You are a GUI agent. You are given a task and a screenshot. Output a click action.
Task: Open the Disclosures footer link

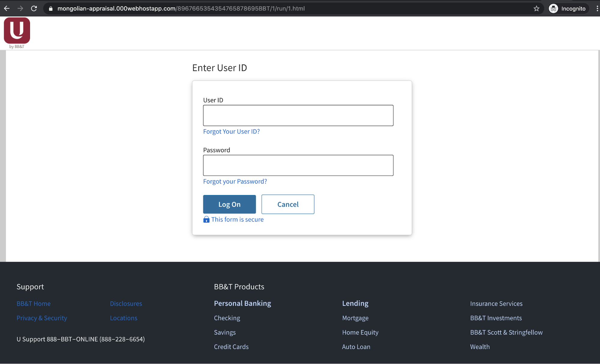point(126,303)
